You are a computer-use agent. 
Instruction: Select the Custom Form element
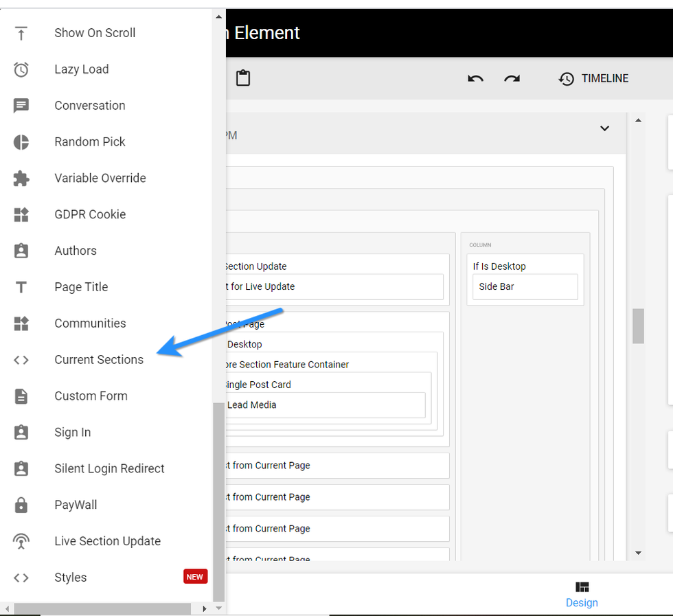point(91,396)
